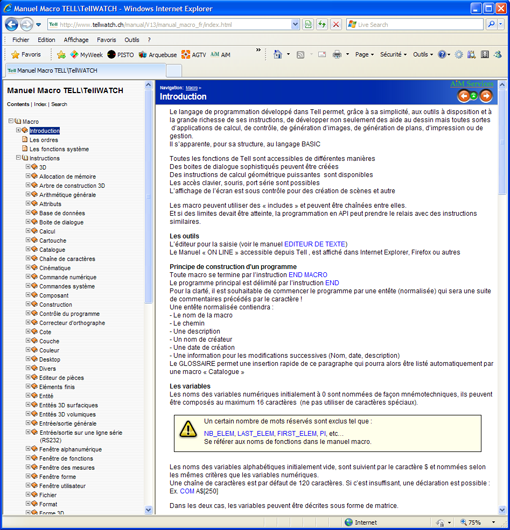The image size is (510, 530).
Task: Click the Live Search input box
Action: point(416,24)
